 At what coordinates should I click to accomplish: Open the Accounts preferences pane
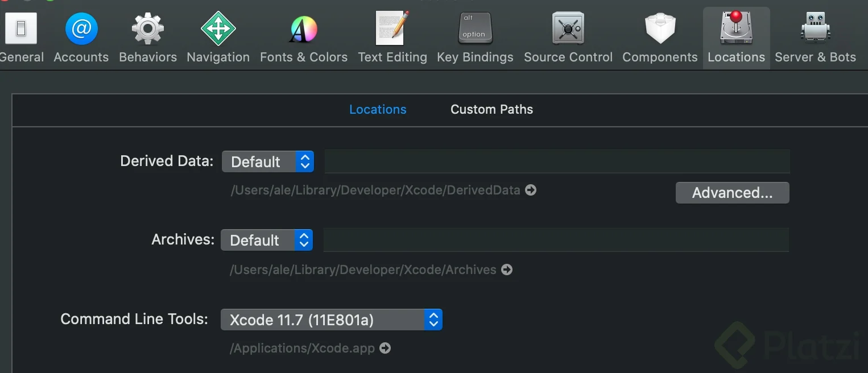(81, 38)
